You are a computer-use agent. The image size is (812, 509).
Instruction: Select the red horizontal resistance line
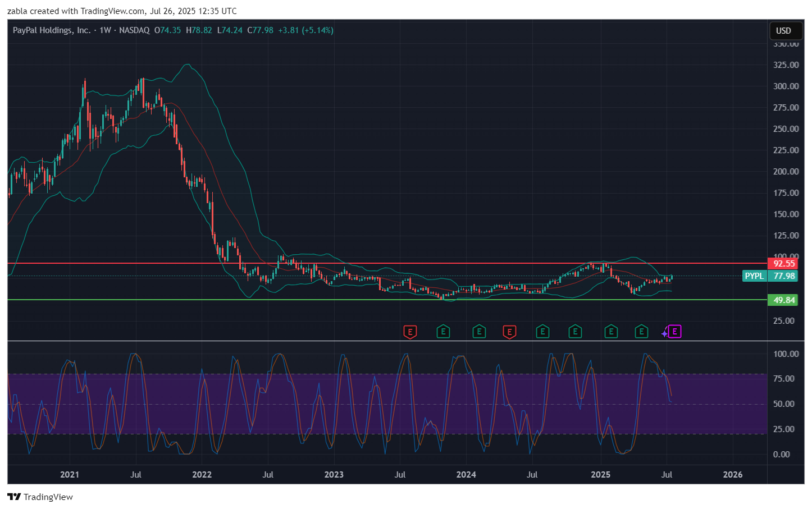coord(387,263)
